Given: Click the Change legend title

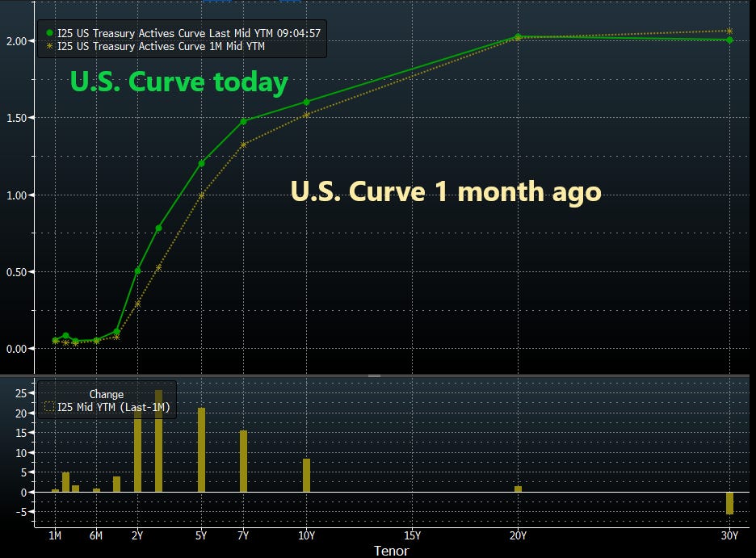Looking at the screenshot, I should [106, 394].
